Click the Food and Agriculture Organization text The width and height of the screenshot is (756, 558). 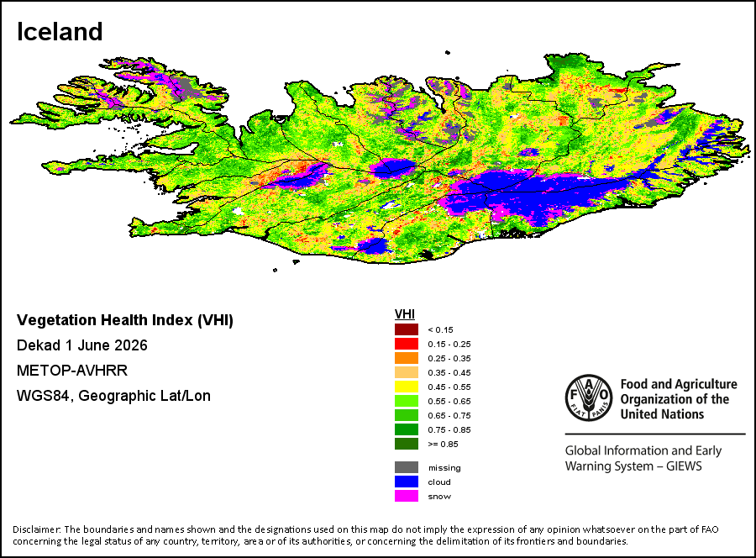[679, 399]
